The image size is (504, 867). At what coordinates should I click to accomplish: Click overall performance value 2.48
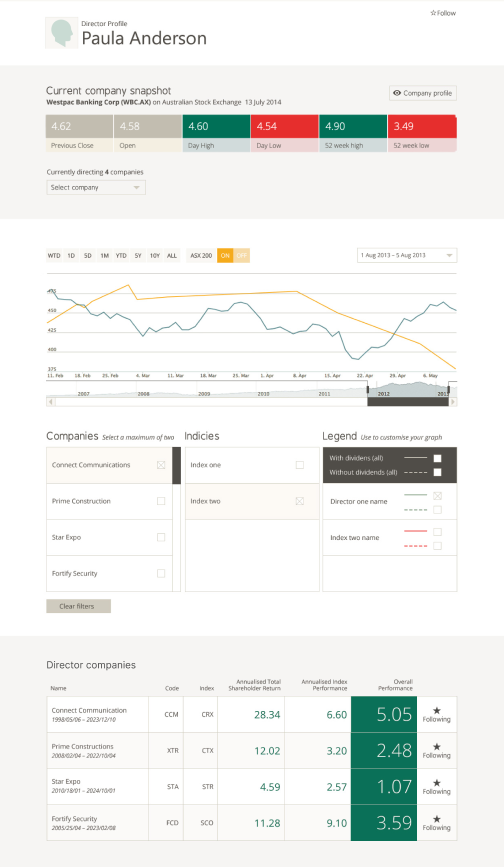click(x=394, y=750)
